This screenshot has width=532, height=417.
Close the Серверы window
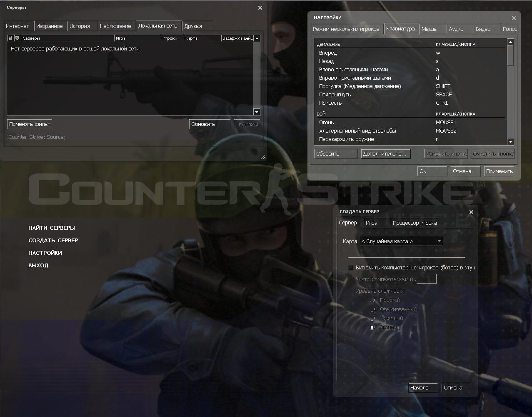[260, 8]
